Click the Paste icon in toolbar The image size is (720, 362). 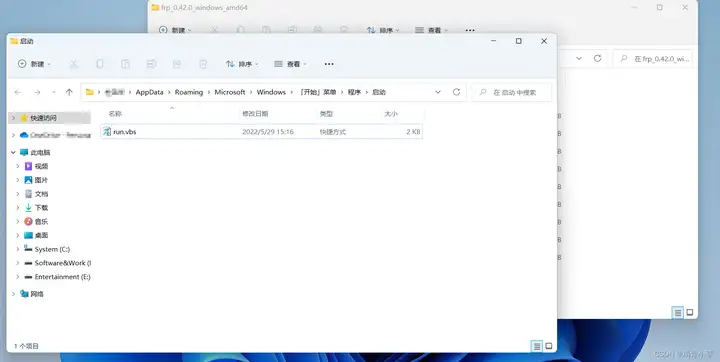[125, 64]
